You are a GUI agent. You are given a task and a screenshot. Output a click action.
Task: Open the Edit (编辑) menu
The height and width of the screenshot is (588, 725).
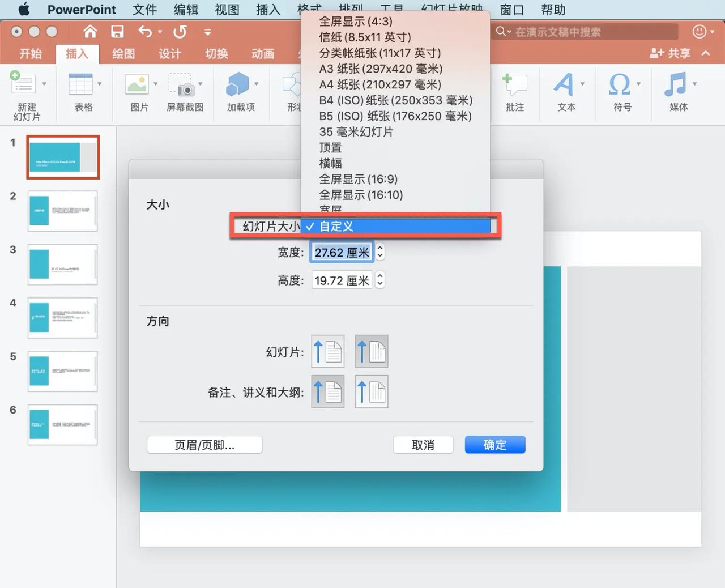pos(186,10)
